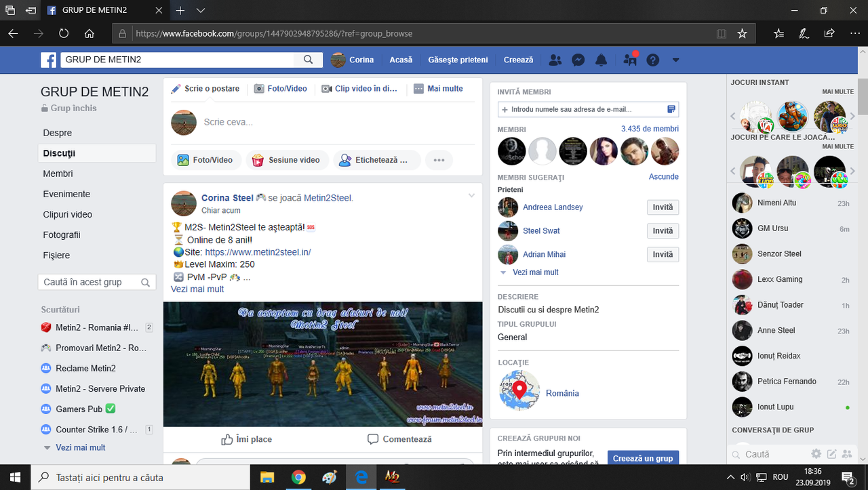The width and height of the screenshot is (868, 490).
Task: Open the Windows action center notifications
Action: coord(848,477)
